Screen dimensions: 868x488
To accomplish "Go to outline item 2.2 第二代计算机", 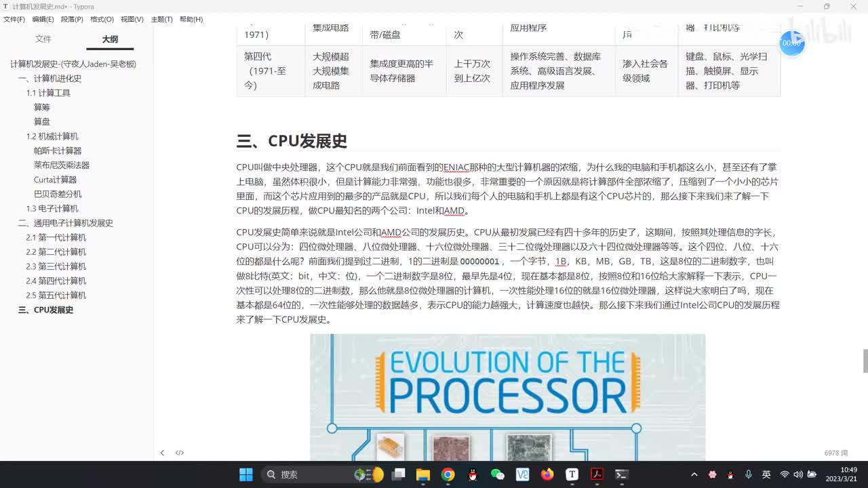I will (x=56, y=252).
